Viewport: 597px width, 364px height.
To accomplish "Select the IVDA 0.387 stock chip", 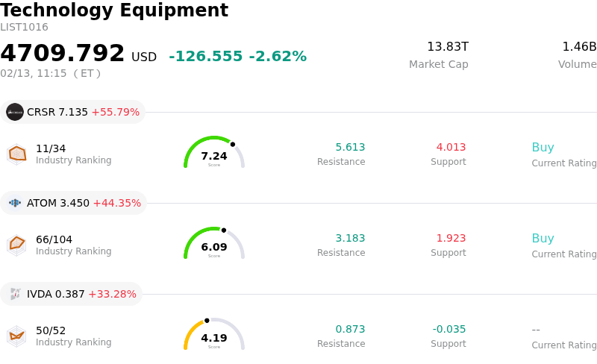I will tap(72, 294).
